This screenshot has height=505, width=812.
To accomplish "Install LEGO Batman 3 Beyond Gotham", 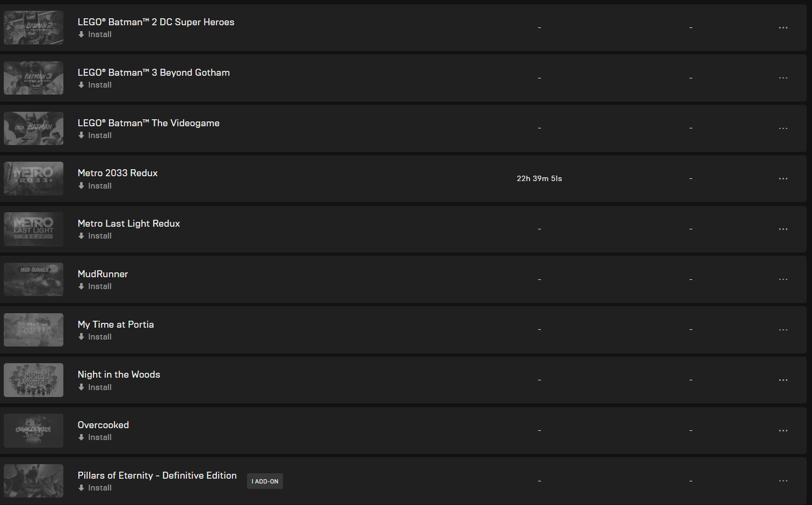I will pos(95,85).
